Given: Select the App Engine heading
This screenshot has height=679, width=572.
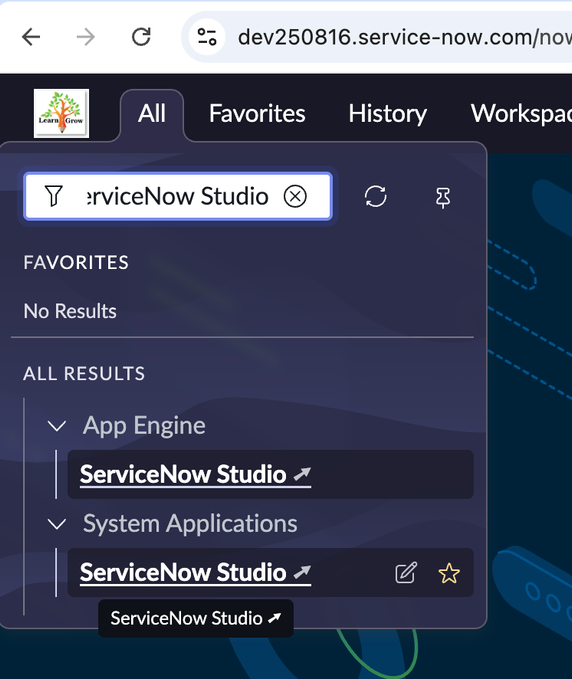Looking at the screenshot, I should tap(144, 426).
